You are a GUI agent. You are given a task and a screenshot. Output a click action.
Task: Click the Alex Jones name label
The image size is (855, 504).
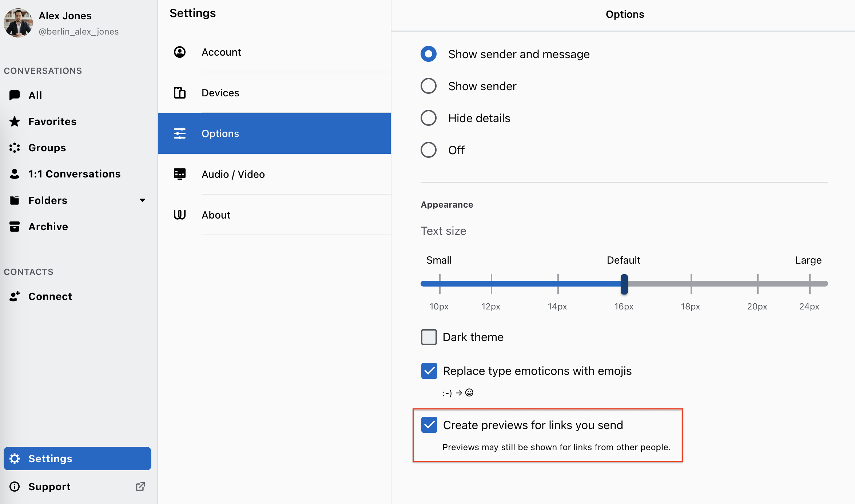65,16
